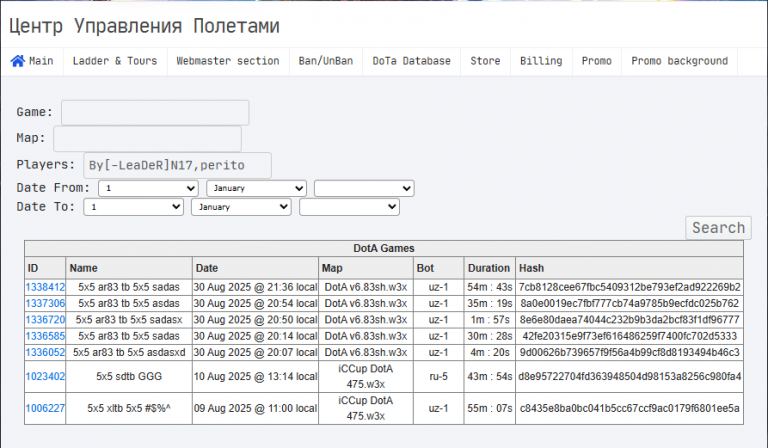Click hash starting with d8e95722704f

tap(629, 377)
